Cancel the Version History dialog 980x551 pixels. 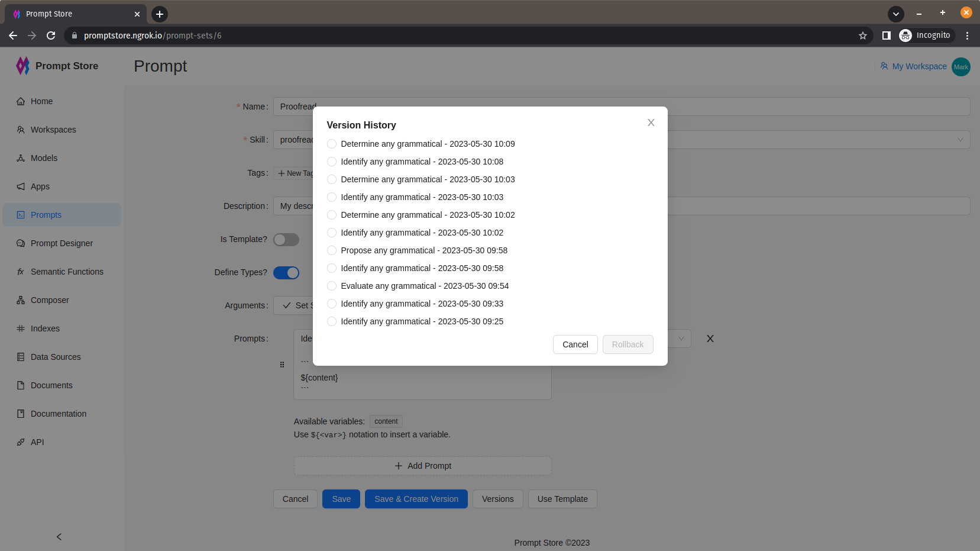pos(575,344)
